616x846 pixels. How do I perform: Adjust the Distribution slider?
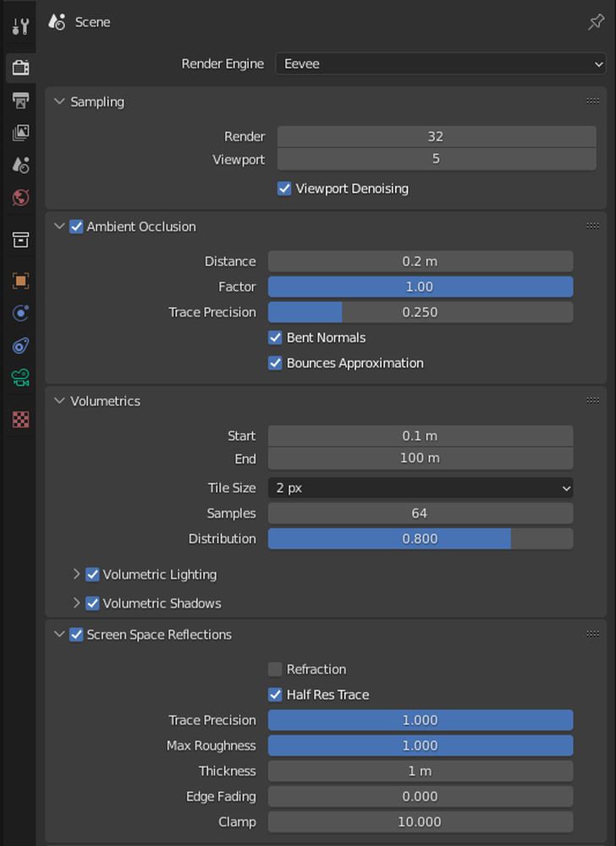click(x=421, y=539)
